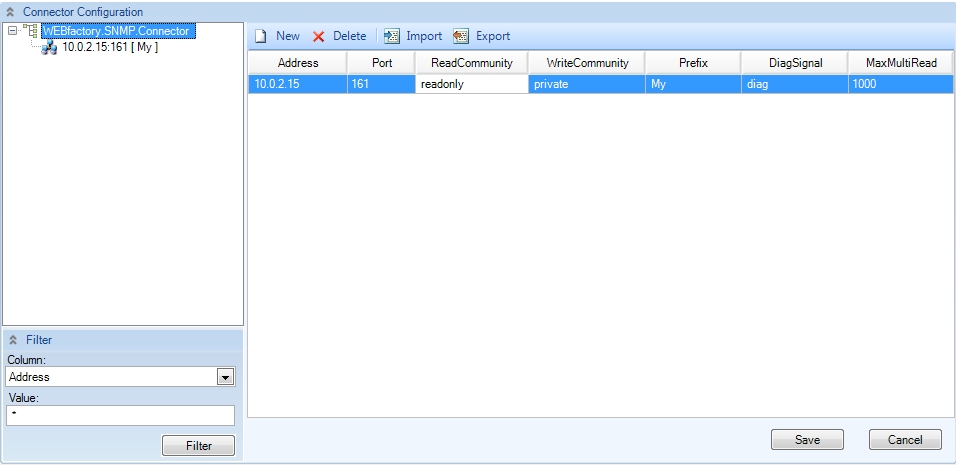Sort by the Address column header

[x=298, y=63]
